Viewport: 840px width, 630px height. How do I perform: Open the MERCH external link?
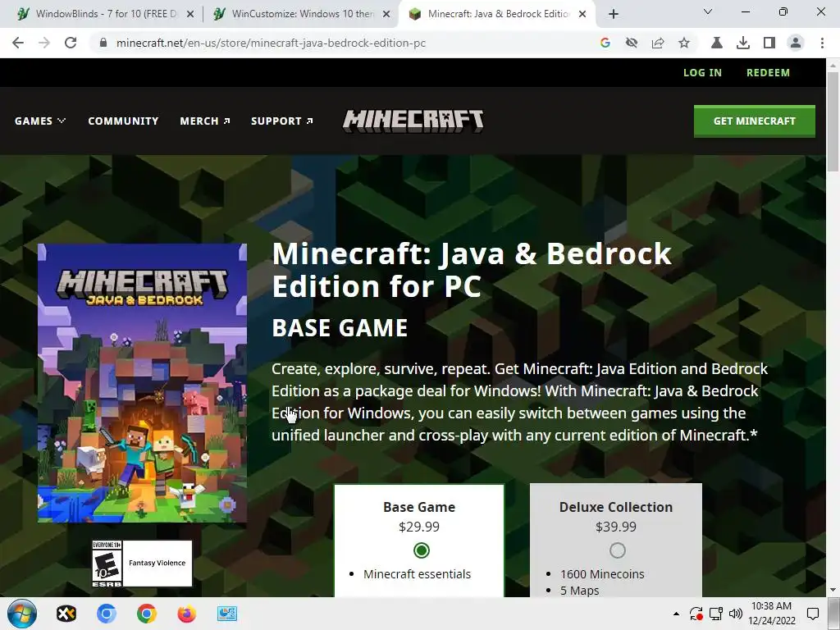tap(204, 121)
